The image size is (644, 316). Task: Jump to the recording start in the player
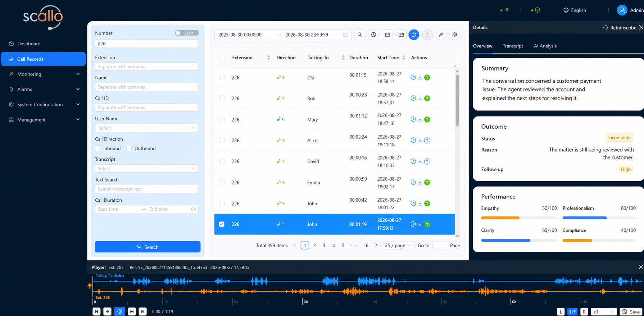click(x=96, y=312)
